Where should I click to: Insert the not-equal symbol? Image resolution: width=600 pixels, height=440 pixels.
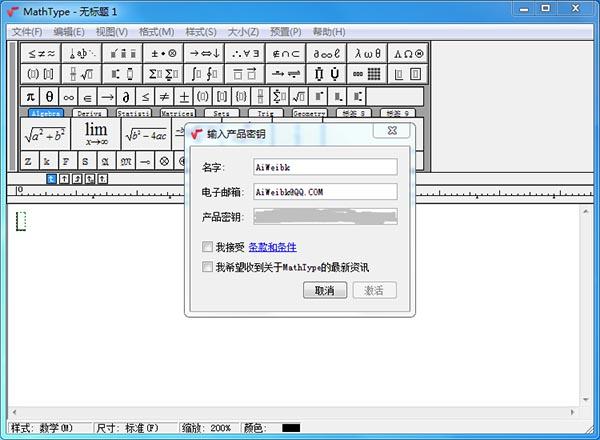click(164, 97)
